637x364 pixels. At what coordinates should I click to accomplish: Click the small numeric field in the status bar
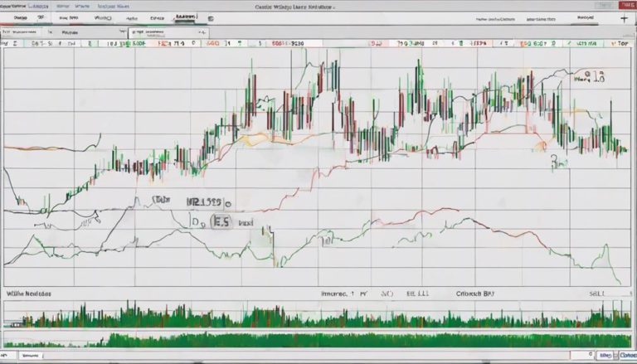pos(582,356)
